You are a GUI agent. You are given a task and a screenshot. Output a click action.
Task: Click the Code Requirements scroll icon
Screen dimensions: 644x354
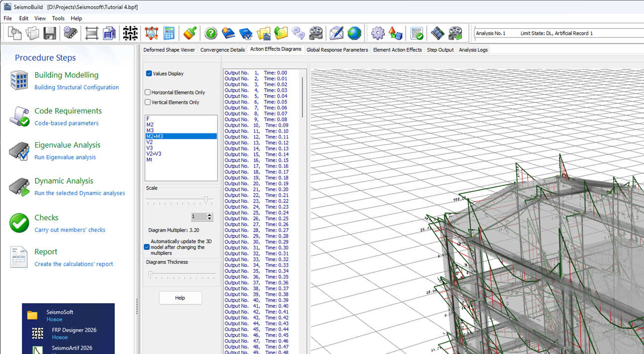(x=19, y=116)
